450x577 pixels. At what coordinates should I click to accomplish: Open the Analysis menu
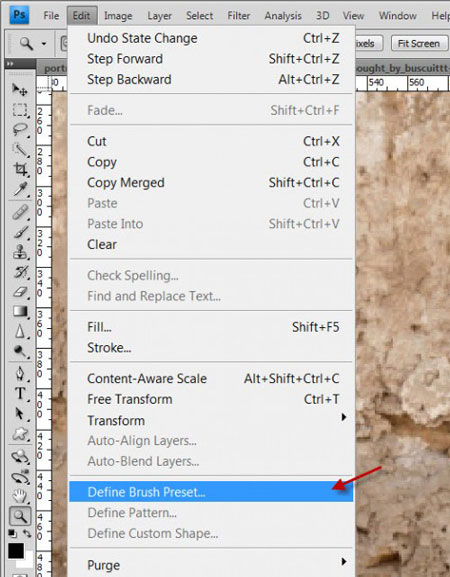[x=283, y=16]
